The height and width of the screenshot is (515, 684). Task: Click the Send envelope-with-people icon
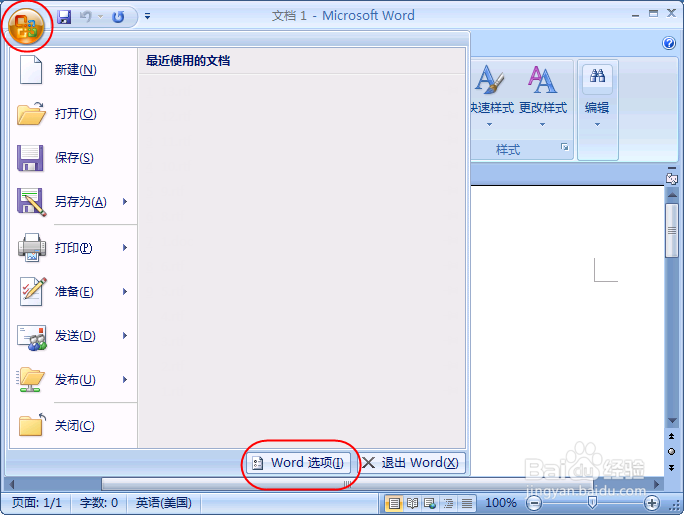tap(31, 337)
